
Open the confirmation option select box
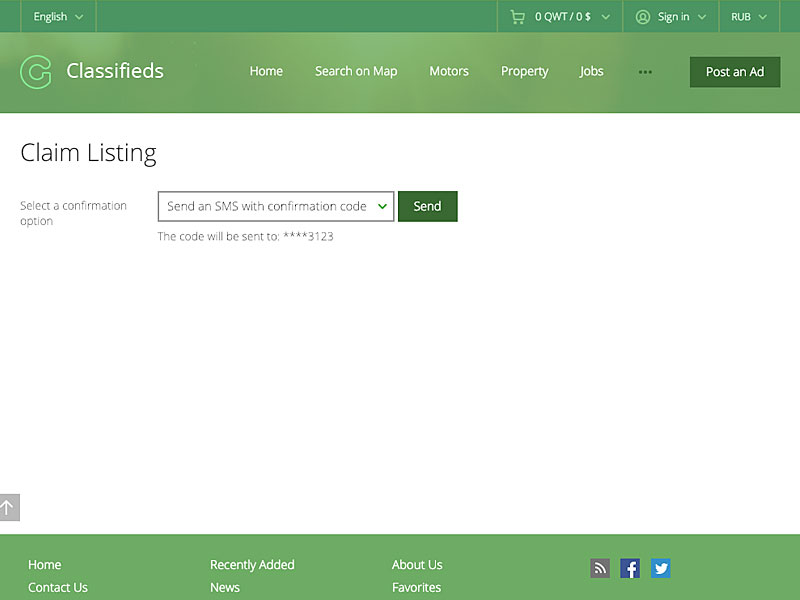[x=276, y=206]
